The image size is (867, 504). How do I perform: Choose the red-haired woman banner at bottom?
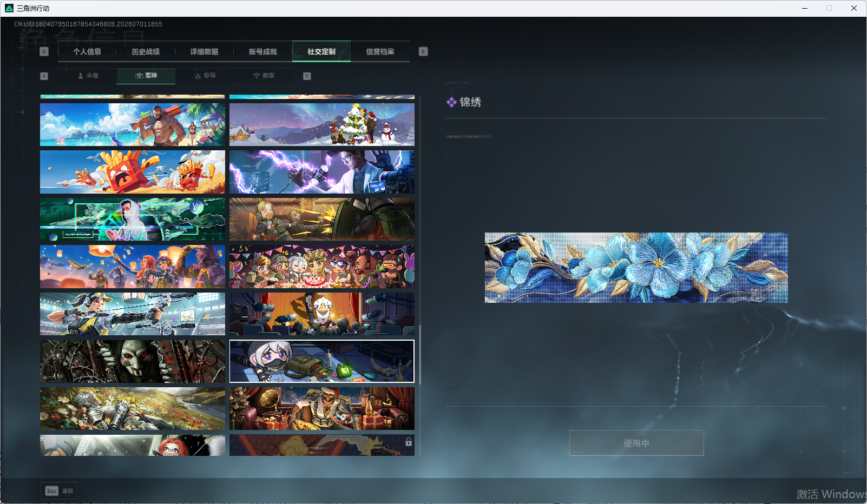133,445
